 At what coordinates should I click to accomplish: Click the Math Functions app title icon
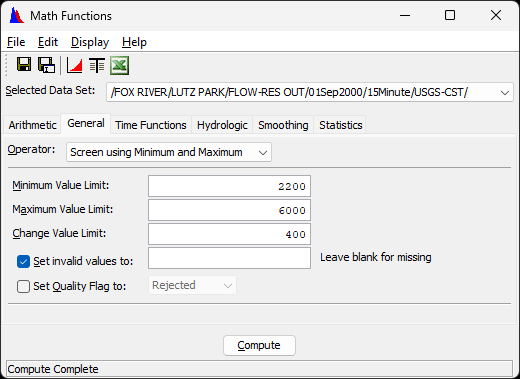[17, 15]
